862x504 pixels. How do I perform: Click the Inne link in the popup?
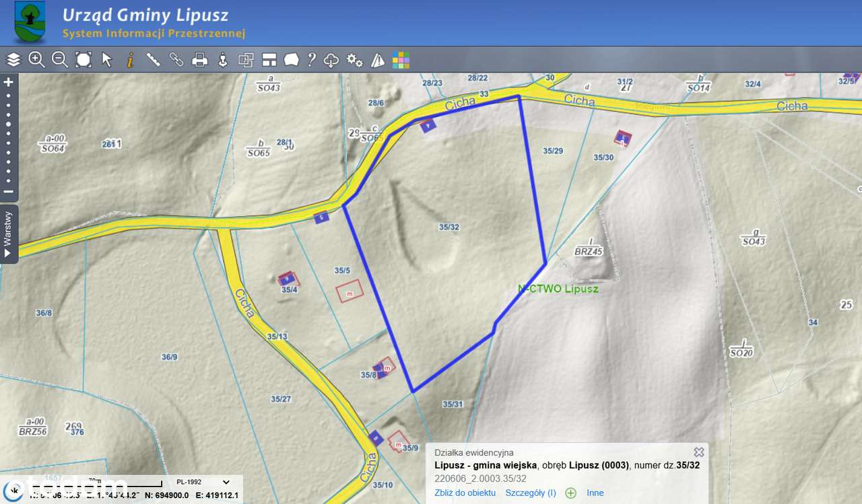point(595,493)
